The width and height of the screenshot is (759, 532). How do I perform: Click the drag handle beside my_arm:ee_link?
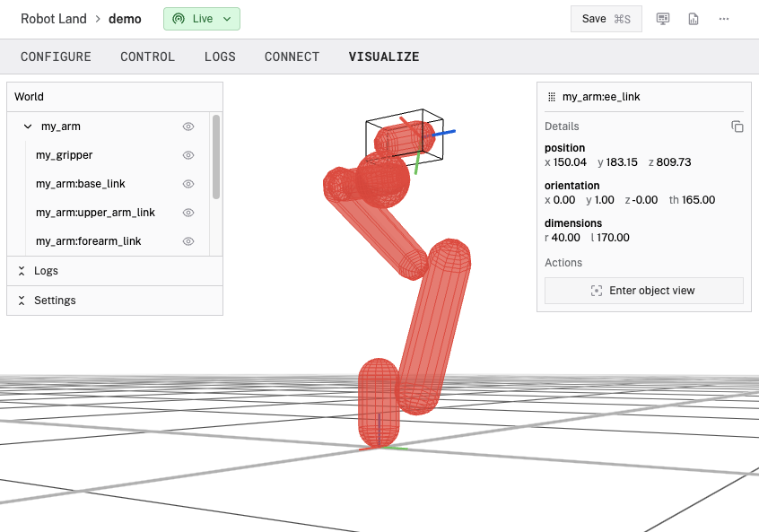pos(552,97)
